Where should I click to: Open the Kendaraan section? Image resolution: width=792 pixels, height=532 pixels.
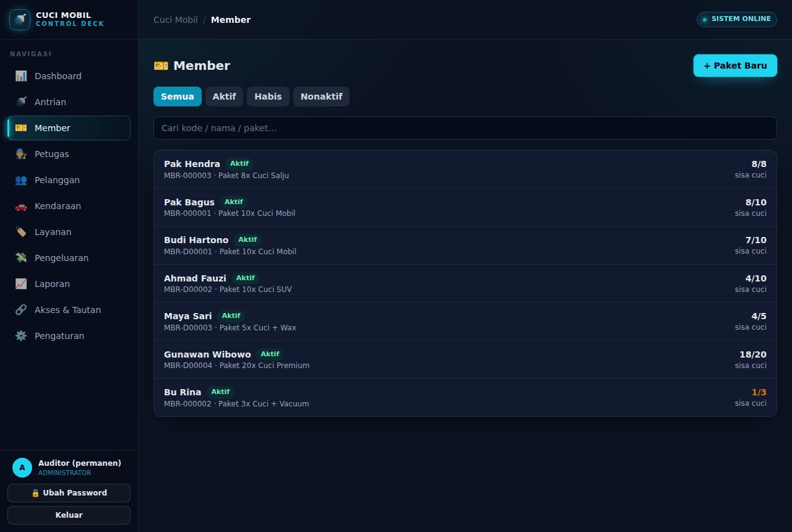(69, 206)
